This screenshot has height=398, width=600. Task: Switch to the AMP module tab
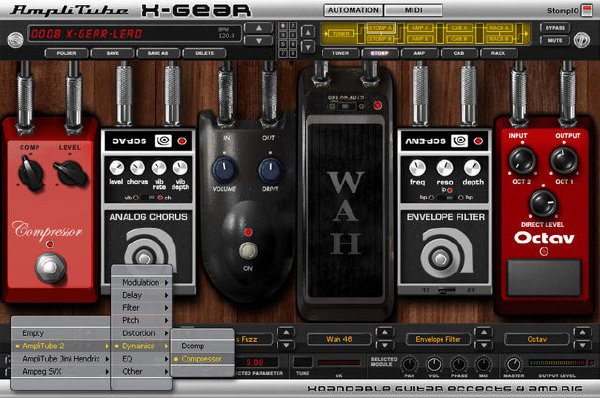click(x=419, y=53)
